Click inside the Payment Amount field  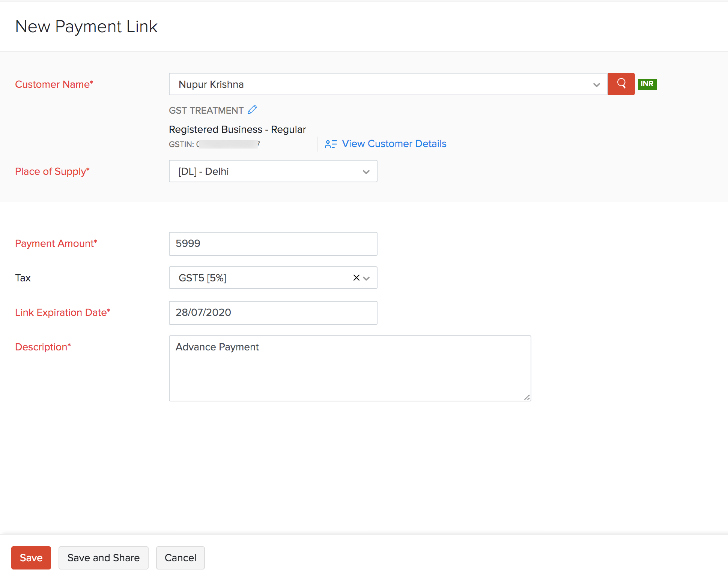click(273, 243)
